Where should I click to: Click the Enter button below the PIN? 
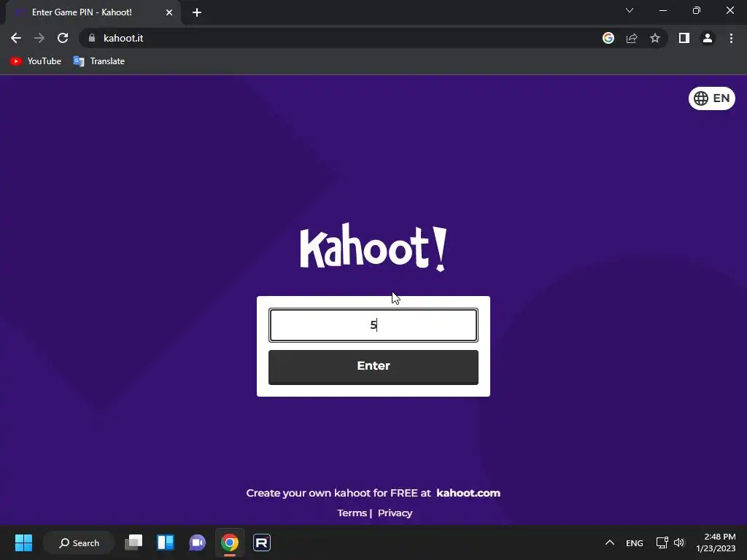[x=373, y=367]
